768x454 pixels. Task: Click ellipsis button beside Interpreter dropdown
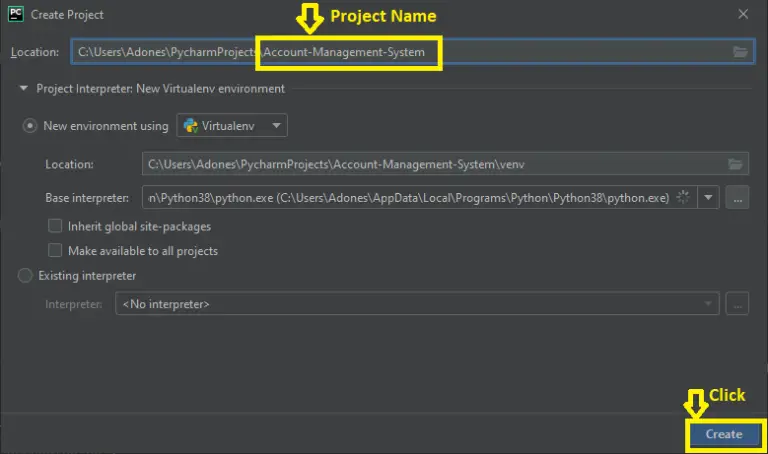[x=737, y=304]
